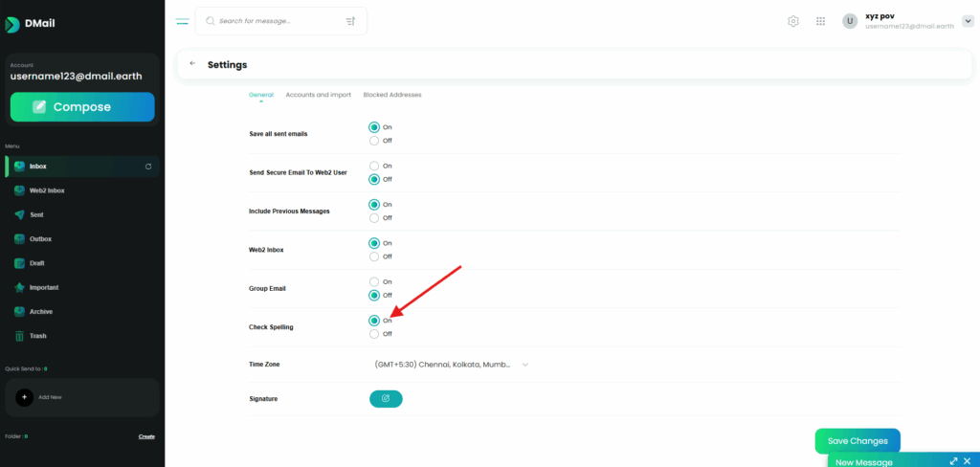The image size is (980, 467).
Task: Click the Save Changes button
Action: pos(857,441)
